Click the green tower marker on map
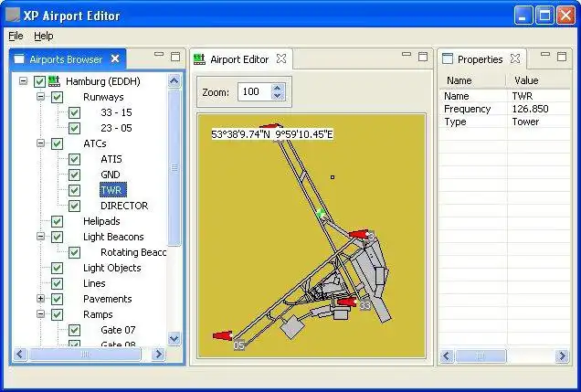Screen dimensions: 581x392 pyautogui.click(x=321, y=213)
